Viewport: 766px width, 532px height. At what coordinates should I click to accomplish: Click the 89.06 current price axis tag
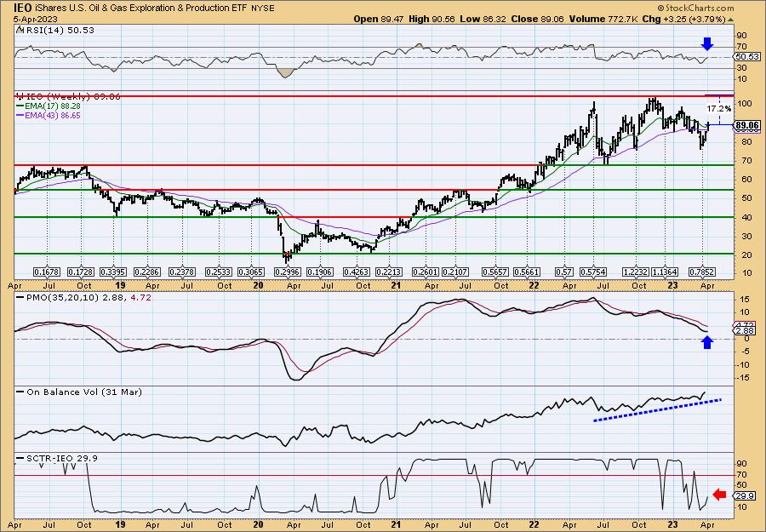[747, 125]
